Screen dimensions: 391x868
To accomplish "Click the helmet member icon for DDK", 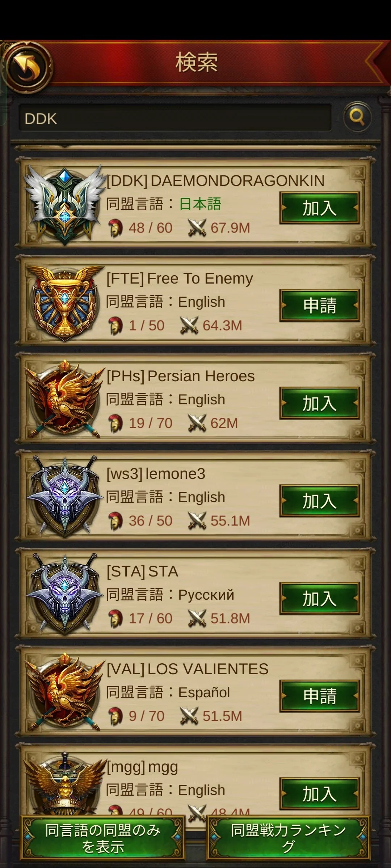I will point(115,228).
